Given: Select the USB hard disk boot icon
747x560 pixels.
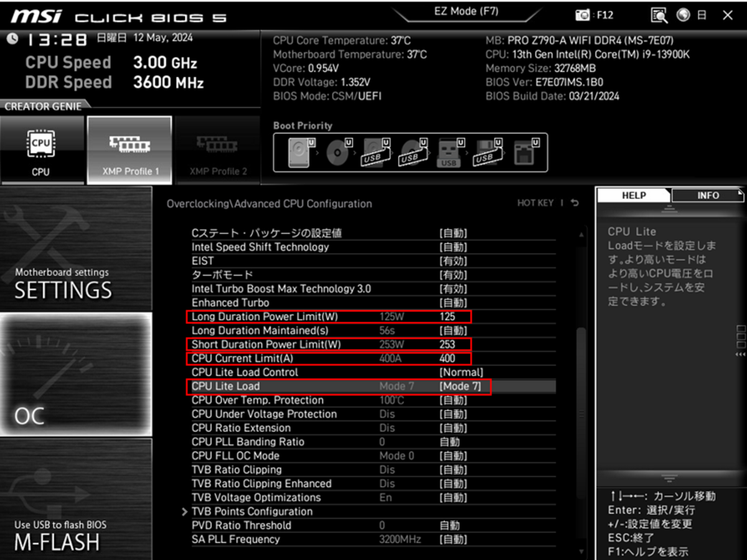Looking at the screenshot, I should [375, 153].
